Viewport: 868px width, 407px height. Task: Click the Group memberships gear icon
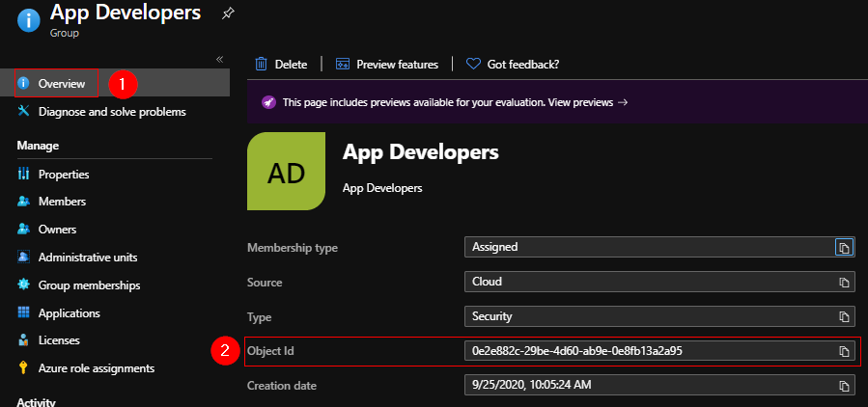[x=23, y=285]
